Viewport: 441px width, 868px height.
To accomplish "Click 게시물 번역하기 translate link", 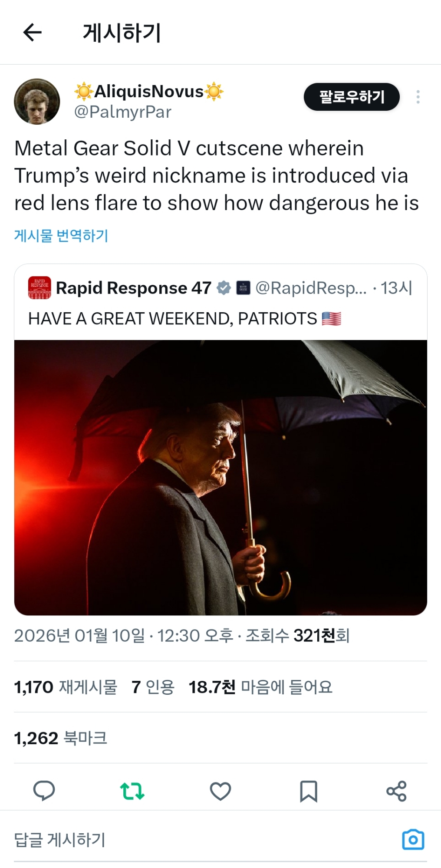I will pos(61,235).
